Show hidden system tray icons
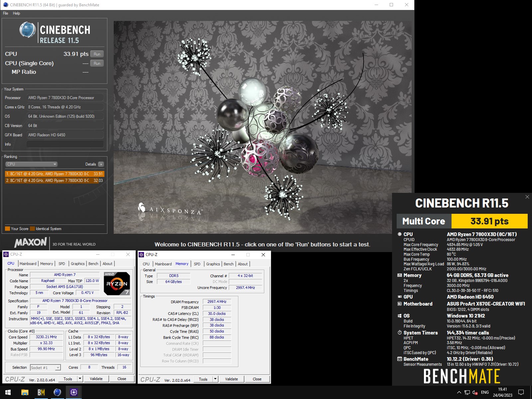 459,392
